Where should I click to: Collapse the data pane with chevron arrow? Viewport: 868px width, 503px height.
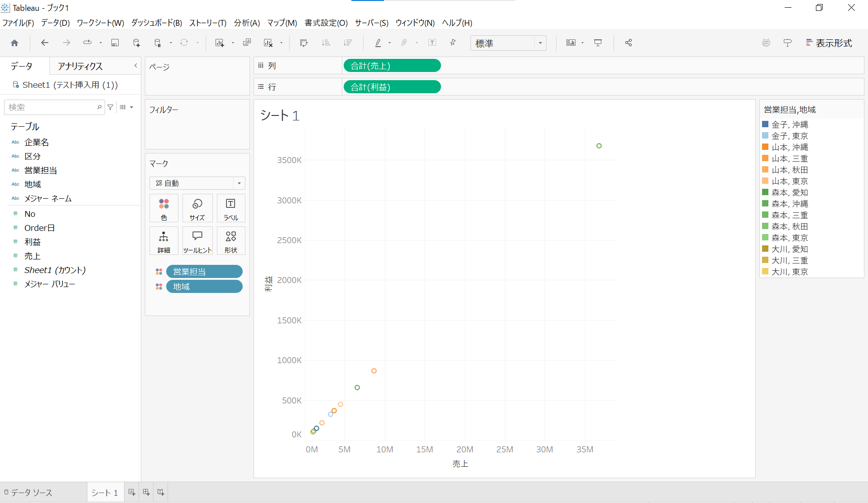(x=135, y=66)
